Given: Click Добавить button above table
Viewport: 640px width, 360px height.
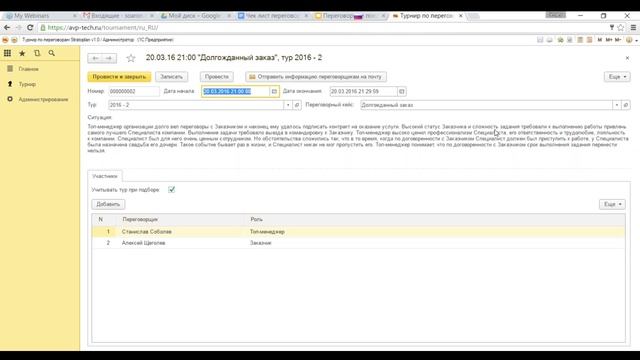Looking at the screenshot, I should 108,204.
